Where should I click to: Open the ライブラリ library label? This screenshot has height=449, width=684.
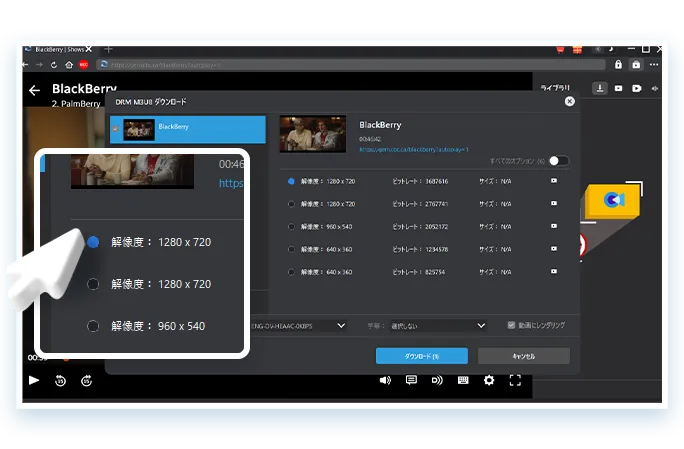pos(555,88)
